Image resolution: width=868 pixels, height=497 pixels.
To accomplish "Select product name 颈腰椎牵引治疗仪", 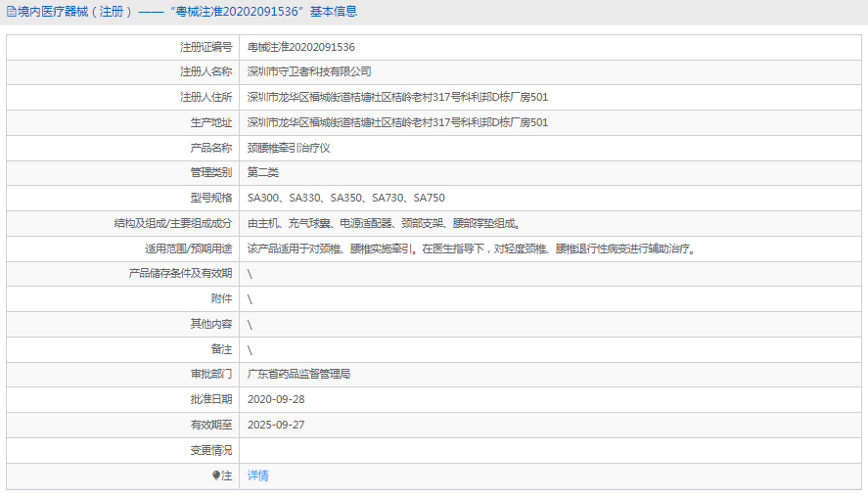I will tap(289, 148).
